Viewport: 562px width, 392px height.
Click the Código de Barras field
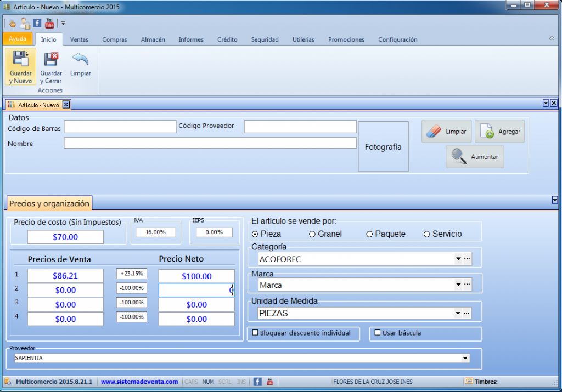pyautogui.click(x=120, y=127)
